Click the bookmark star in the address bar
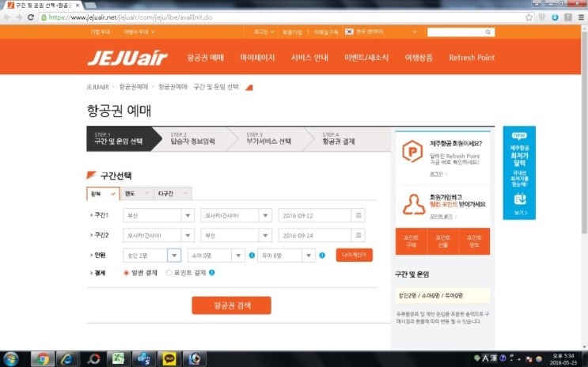This screenshot has width=588, height=367. click(529, 17)
